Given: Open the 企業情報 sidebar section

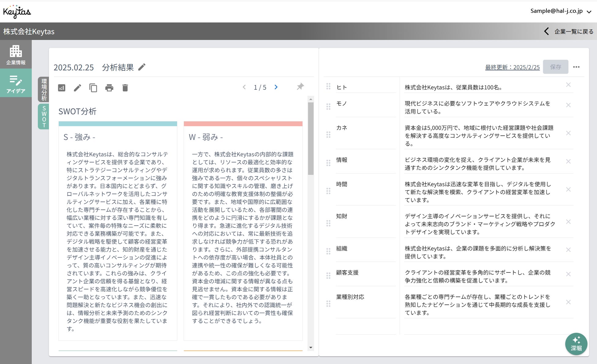Looking at the screenshot, I should click(x=16, y=55).
